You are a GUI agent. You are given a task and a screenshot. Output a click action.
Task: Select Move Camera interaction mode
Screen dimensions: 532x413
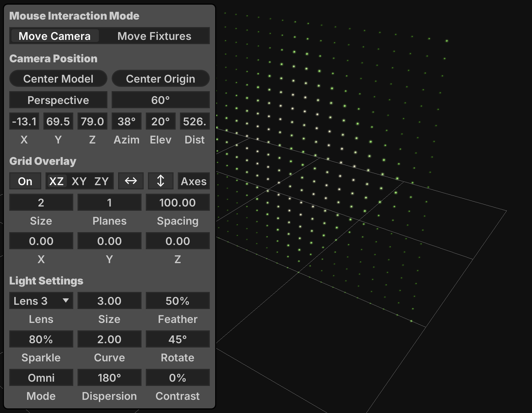[55, 36]
